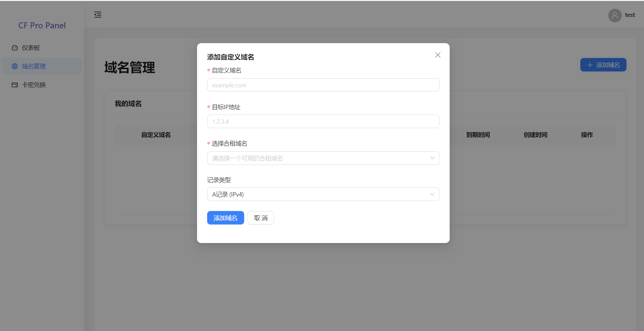Viewport: 644px width, 331px height.
Task: Click the CF Pro Panel logo
Action: coord(42,26)
